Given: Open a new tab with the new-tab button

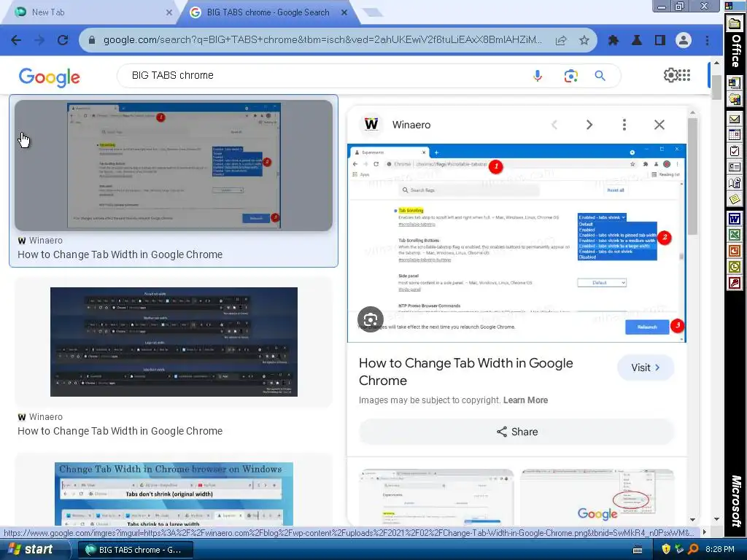Looking at the screenshot, I should (x=373, y=12).
